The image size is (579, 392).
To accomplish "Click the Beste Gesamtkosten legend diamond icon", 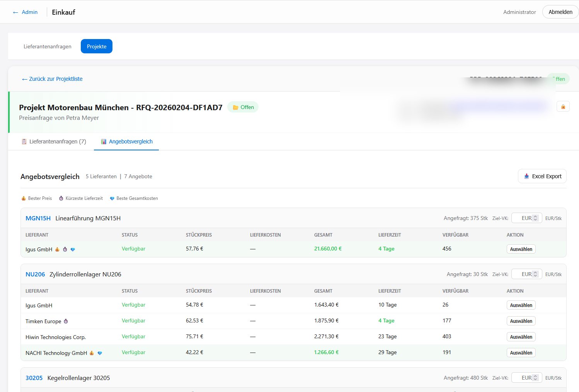I will coord(112,198).
